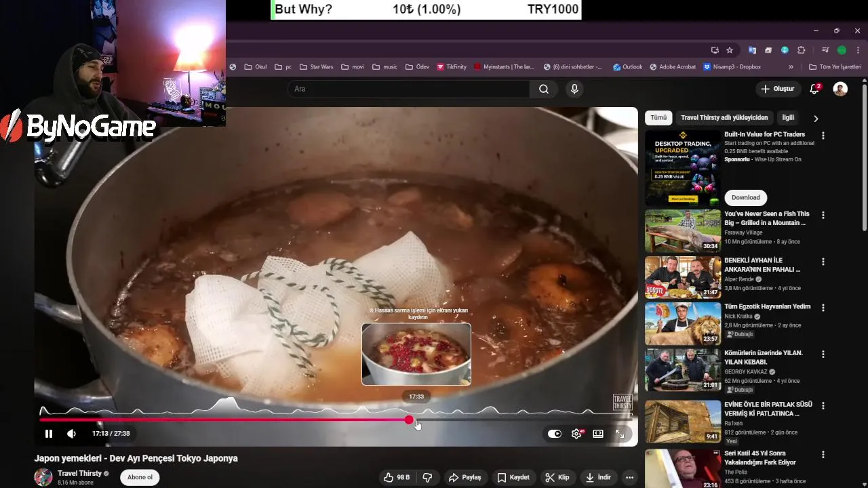
Task: Open Kömürlerin üzerinde YILAN KEBABI title
Action: 764,357
